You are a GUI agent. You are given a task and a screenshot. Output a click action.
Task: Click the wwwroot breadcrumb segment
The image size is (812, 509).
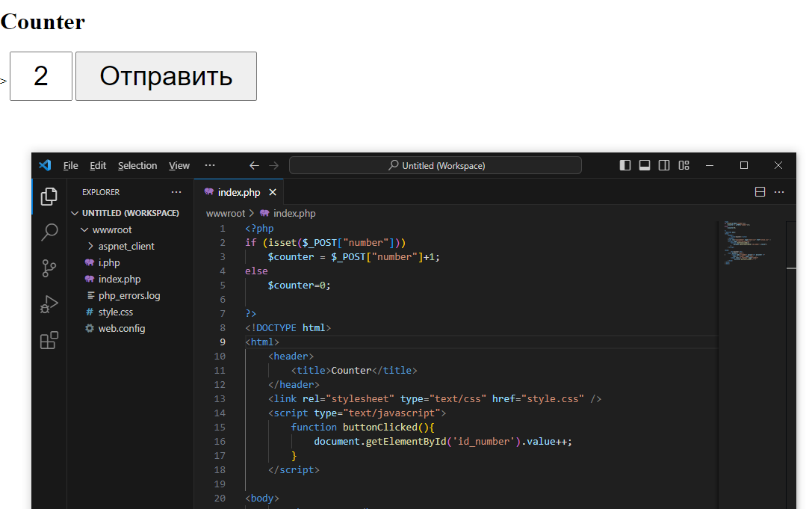coord(226,214)
